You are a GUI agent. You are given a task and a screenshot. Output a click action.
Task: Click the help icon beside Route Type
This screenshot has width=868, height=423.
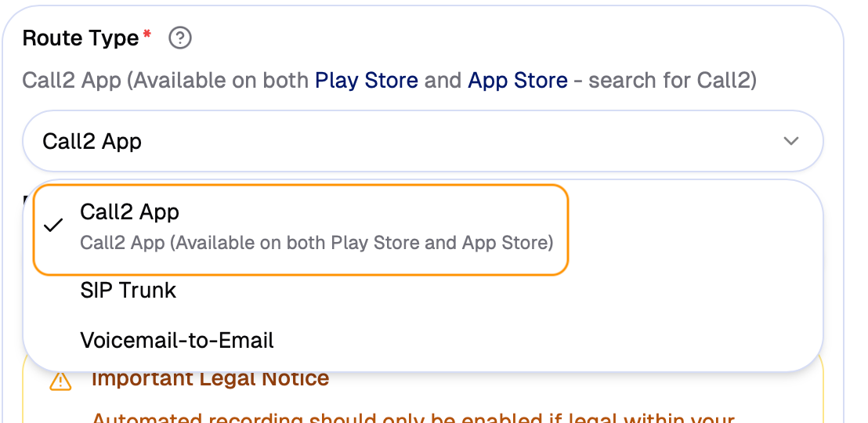pos(180,38)
